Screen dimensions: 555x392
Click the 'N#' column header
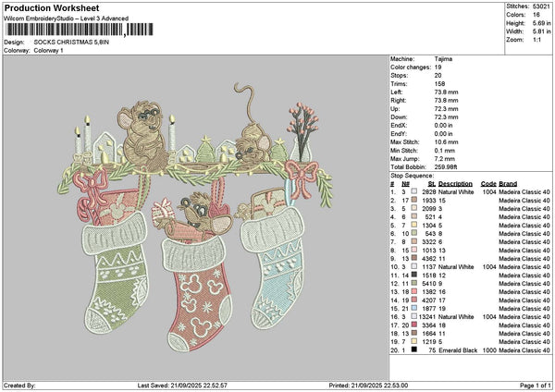click(406, 184)
